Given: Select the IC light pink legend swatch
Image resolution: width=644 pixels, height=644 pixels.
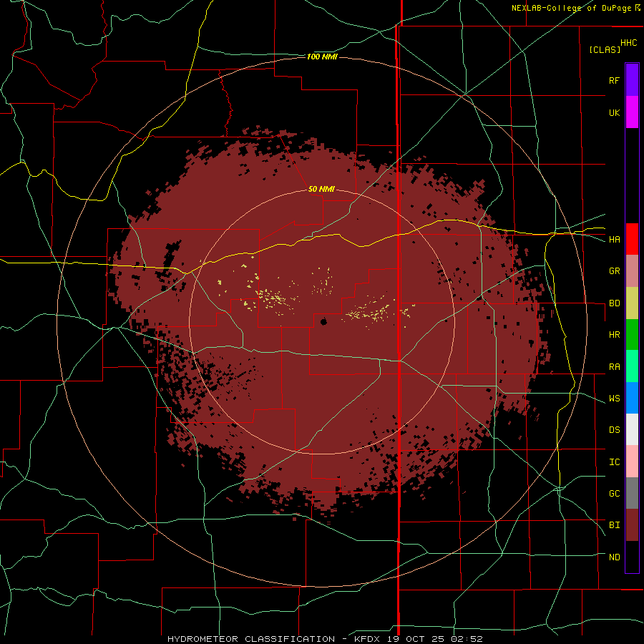Looking at the screenshot, I should [632, 462].
